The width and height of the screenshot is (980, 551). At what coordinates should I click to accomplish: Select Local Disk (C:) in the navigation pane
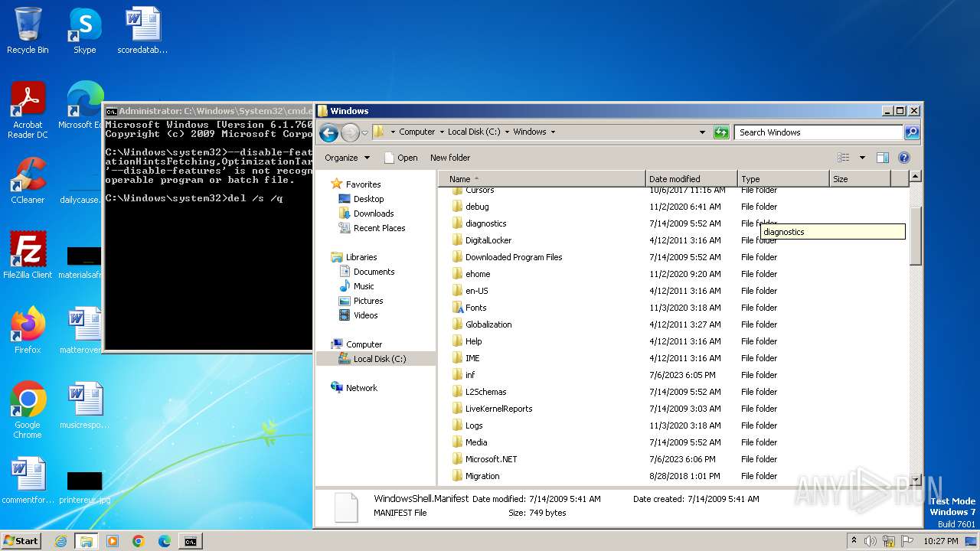pos(379,359)
